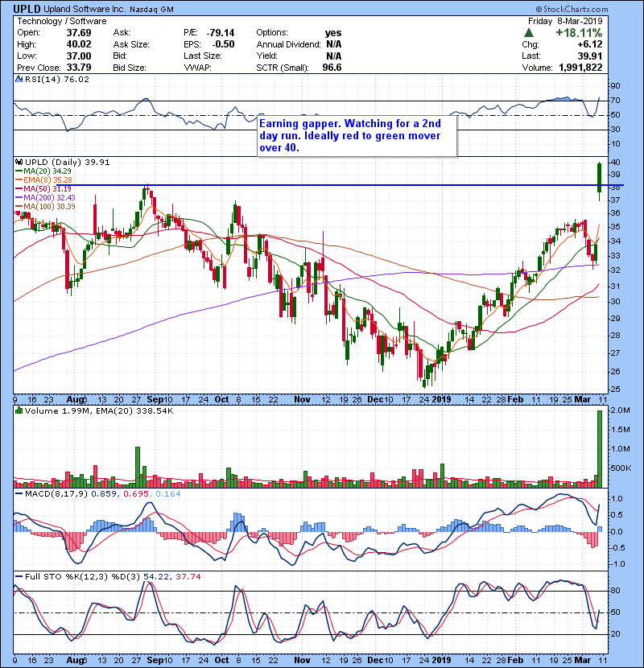Screen dimensions: 644x668
Task: Click the stochastic %D value 37.74
Action: [188, 577]
